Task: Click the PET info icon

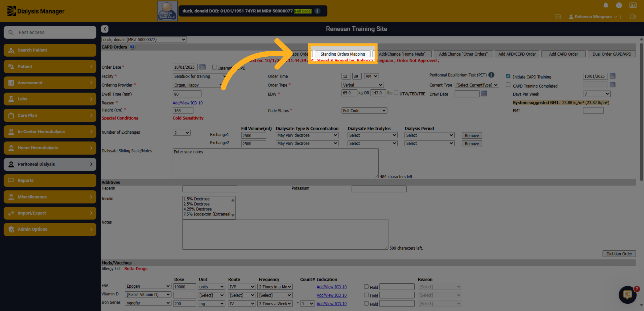Action: (x=491, y=75)
